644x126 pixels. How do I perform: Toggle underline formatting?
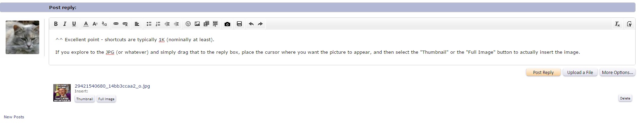(74, 24)
